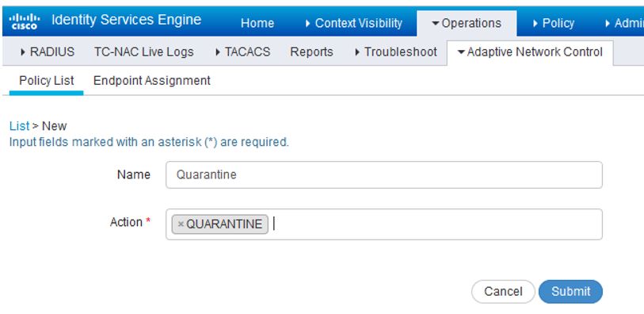Click the Name input field
The height and width of the screenshot is (314, 644).
pyautogui.click(x=384, y=175)
